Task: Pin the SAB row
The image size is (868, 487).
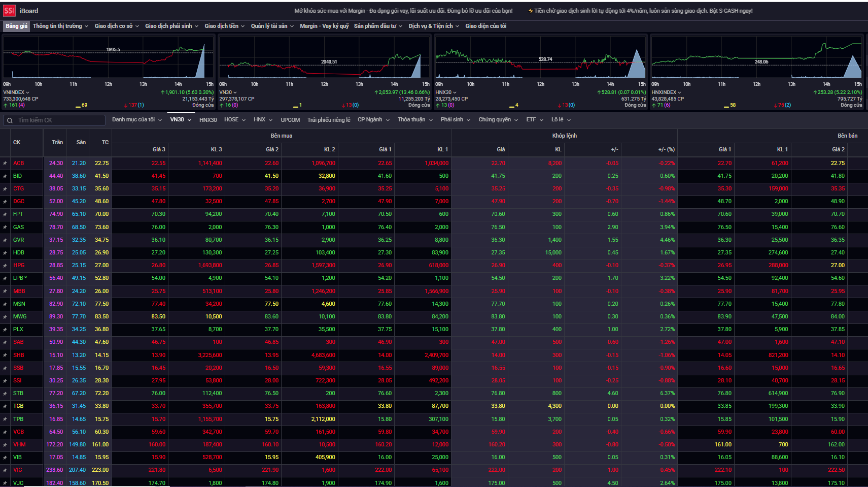Action: (x=5, y=342)
